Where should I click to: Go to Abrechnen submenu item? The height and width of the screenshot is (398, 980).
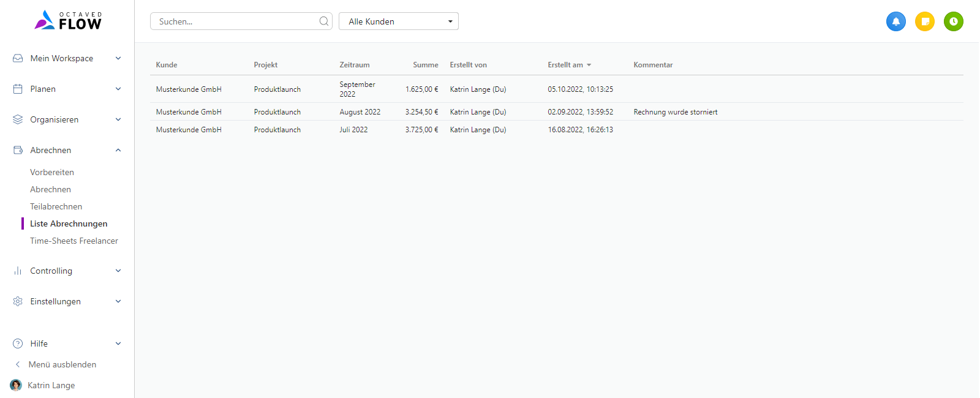pos(50,189)
